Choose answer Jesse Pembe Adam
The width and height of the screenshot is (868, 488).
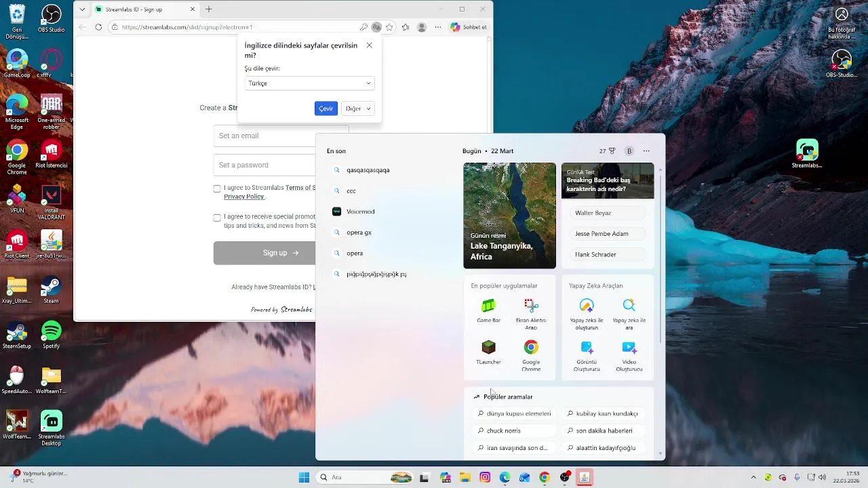pos(608,234)
